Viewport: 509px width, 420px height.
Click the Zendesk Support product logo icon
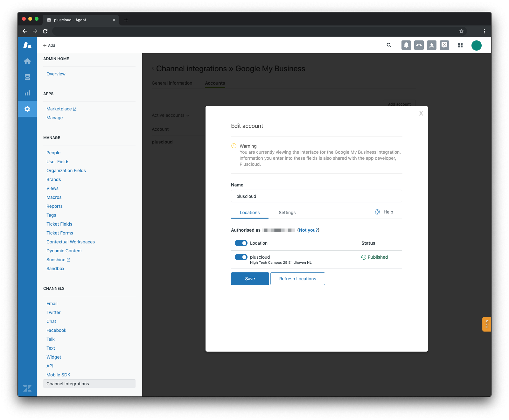pos(27,45)
